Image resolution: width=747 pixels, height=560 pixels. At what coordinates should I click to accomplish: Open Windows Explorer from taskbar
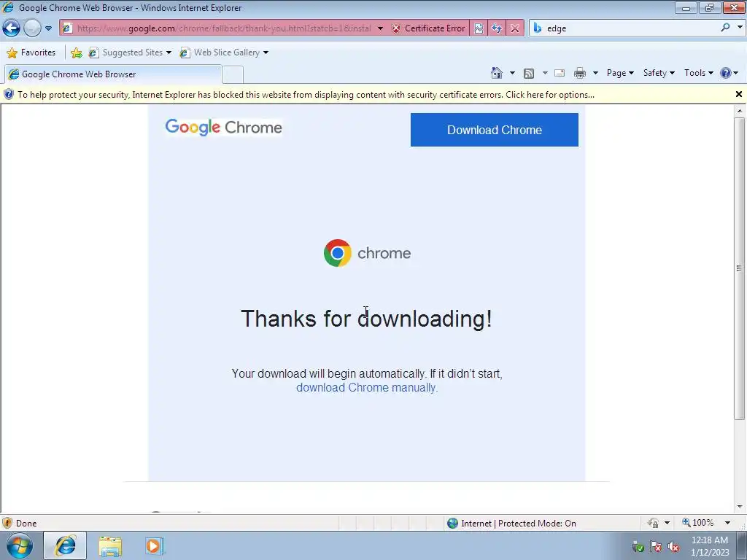pos(110,546)
